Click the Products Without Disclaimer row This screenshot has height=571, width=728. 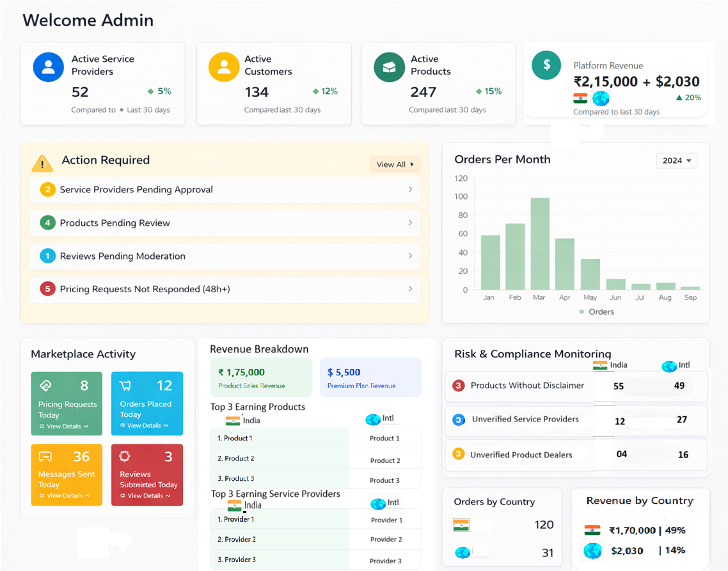click(527, 386)
